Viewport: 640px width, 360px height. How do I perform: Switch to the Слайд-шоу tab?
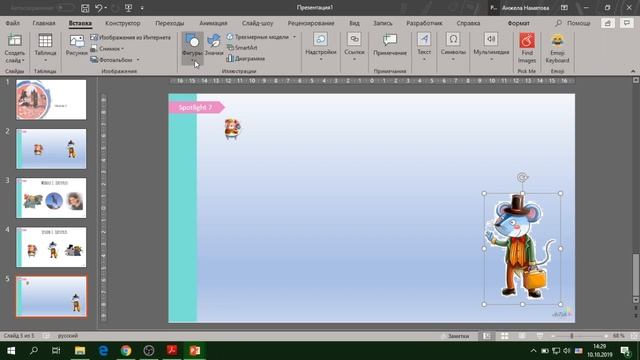257,23
